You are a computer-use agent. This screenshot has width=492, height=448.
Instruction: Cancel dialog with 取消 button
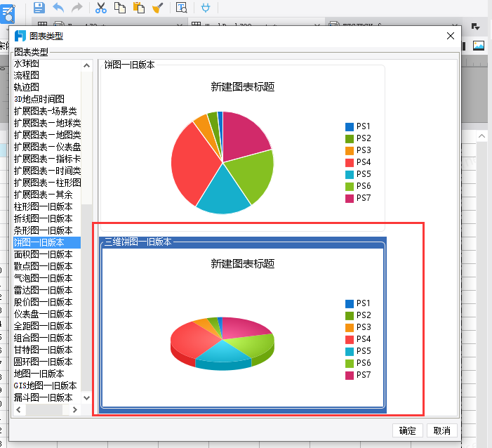tap(441, 430)
